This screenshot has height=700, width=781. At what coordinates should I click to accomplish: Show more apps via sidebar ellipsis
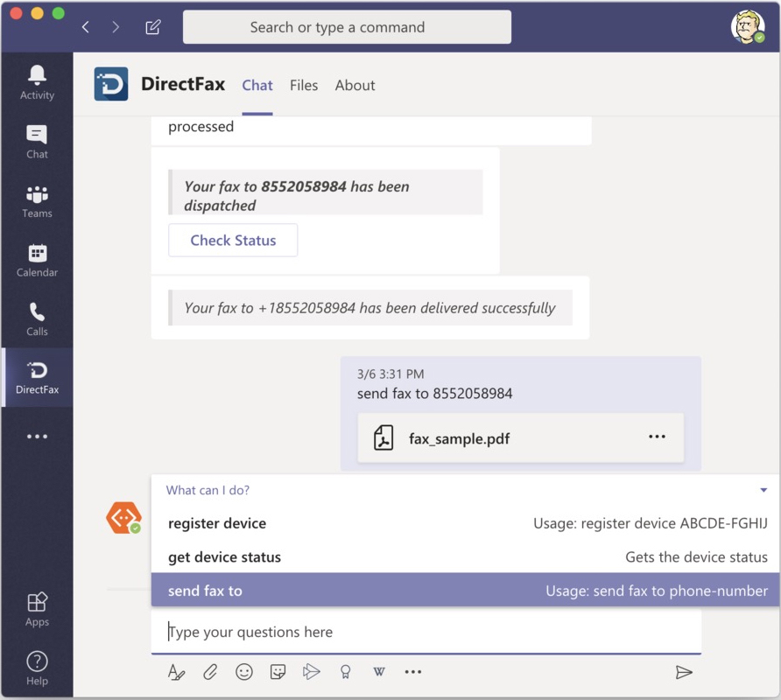37,436
